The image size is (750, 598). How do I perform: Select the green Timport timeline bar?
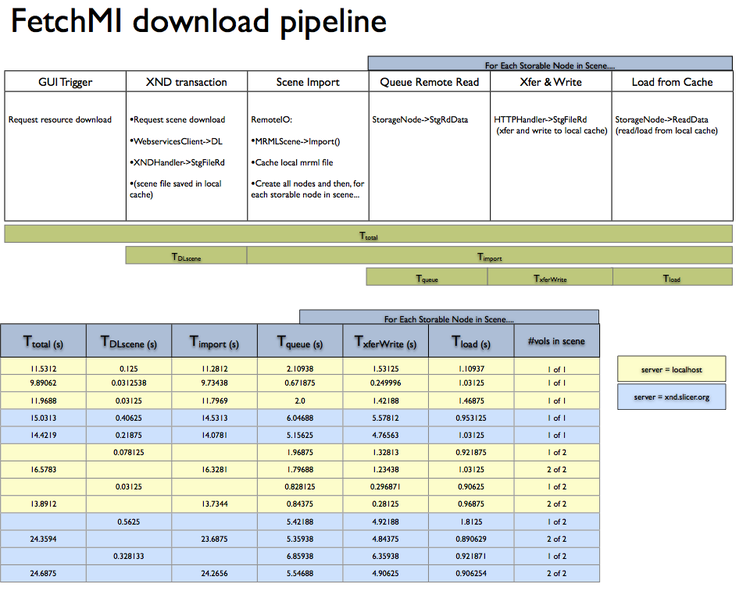coord(489,256)
